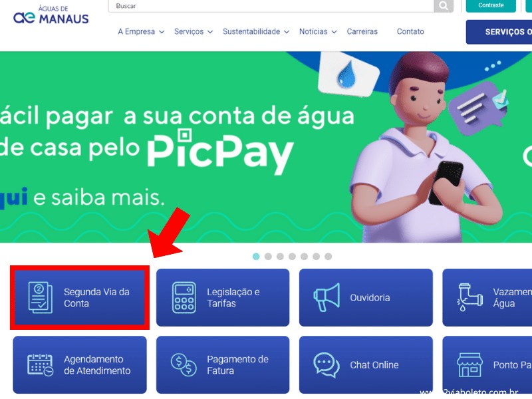Viewport: 532px width, 399px height.
Task: Expand the Serviços dropdown menu
Action: [x=194, y=31]
